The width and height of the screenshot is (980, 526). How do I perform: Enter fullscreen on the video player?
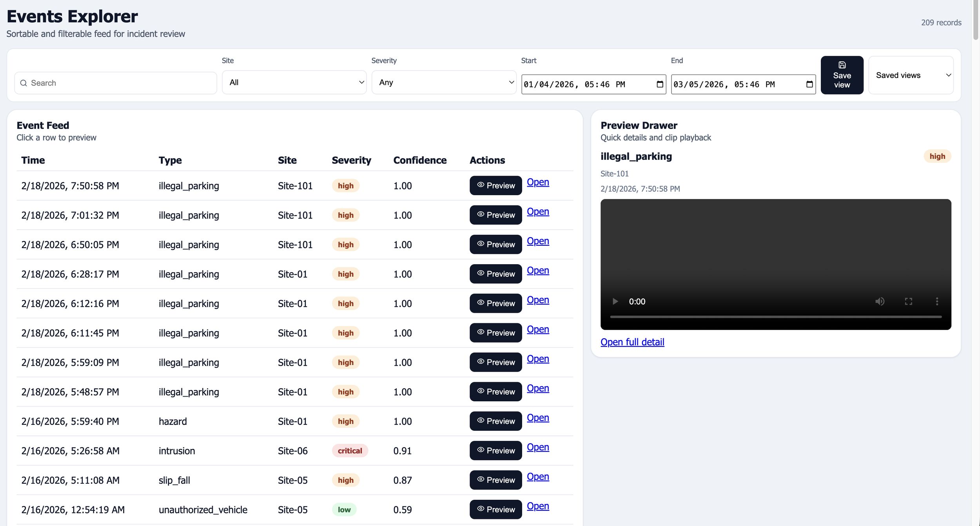(x=908, y=301)
